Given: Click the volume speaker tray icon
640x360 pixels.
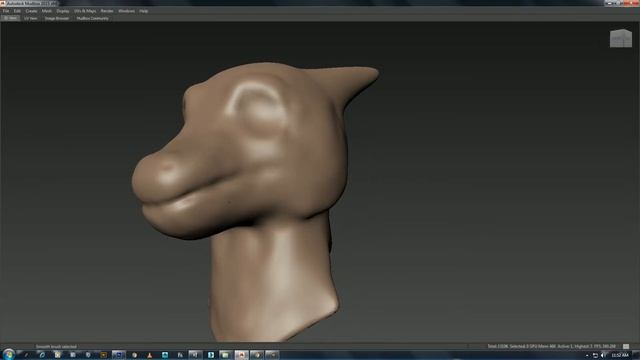Looking at the screenshot, I should [x=603, y=356].
